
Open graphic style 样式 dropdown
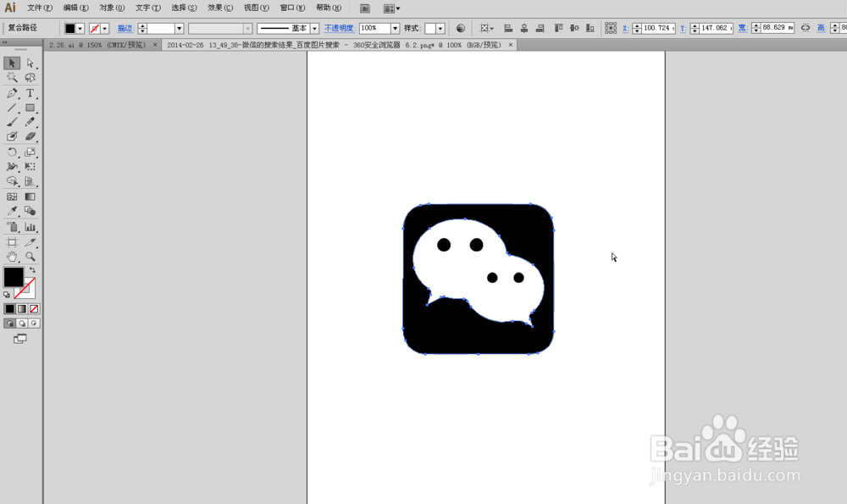click(440, 29)
